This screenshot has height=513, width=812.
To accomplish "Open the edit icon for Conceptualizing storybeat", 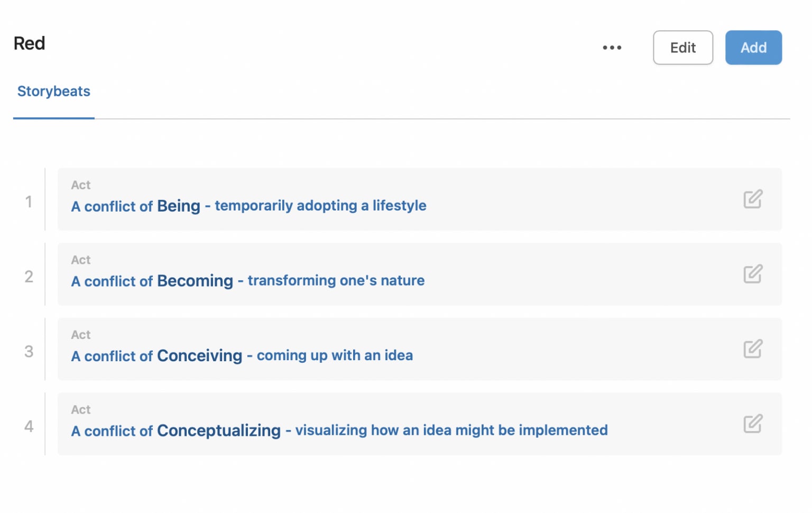I will [753, 424].
